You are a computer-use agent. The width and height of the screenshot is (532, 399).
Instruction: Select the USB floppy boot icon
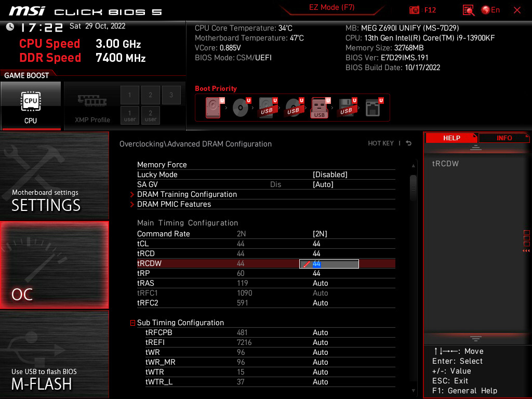tap(347, 108)
